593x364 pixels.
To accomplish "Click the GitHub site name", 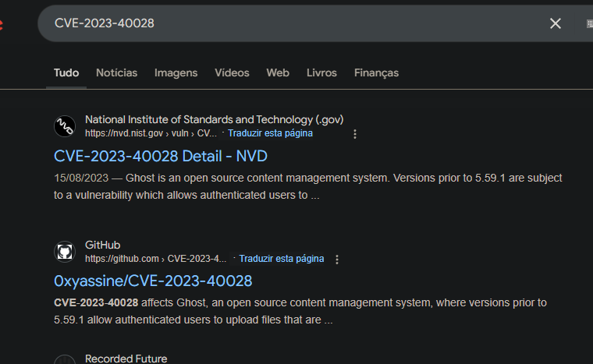I will 102,245.
